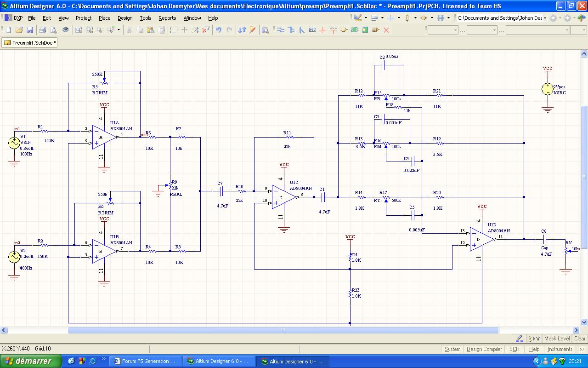Click the horizontal scrollbar thumb
The width and height of the screenshot is (588, 368).
click(283, 330)
